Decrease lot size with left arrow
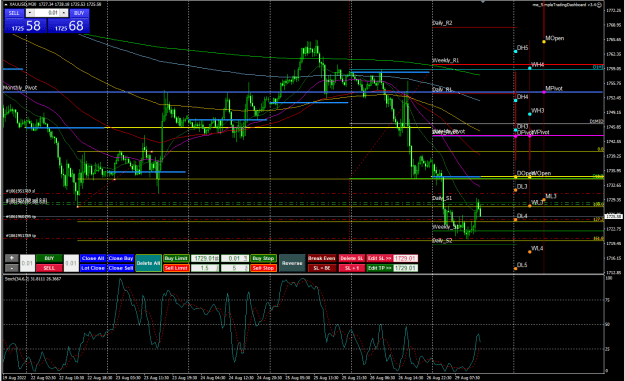 coord(30,13)
